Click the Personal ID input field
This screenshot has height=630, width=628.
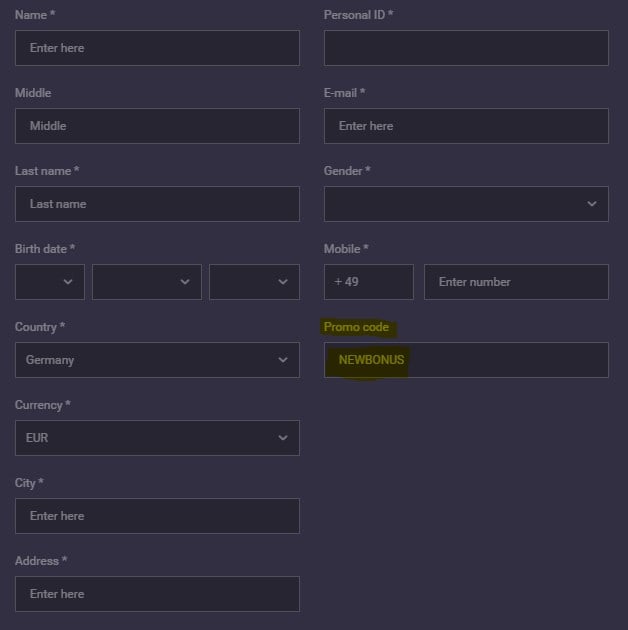click(466, 48)
